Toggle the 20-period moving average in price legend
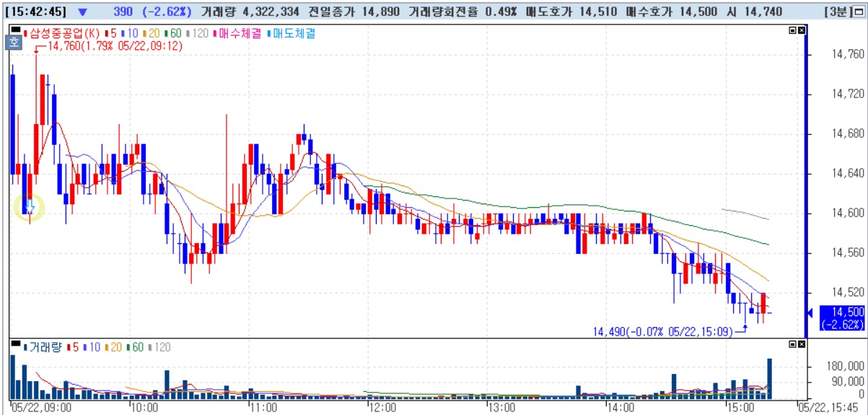868x415 pixels. [152, 33]
